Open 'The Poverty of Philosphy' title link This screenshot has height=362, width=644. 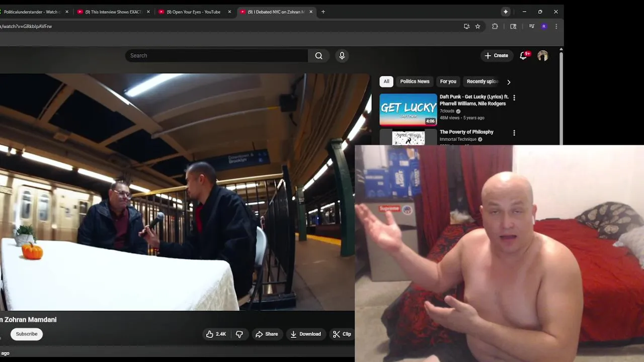coord(466,132)
